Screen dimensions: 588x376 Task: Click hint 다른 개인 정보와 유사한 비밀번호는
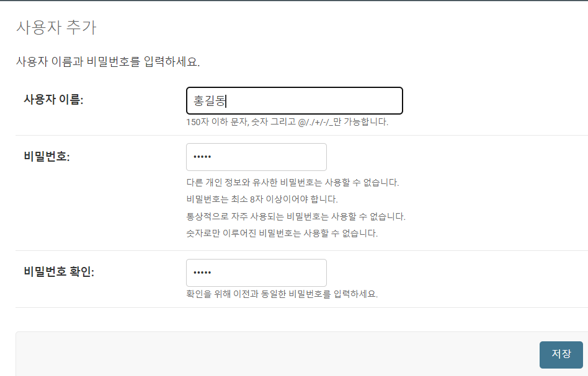(x=293, y=183)
